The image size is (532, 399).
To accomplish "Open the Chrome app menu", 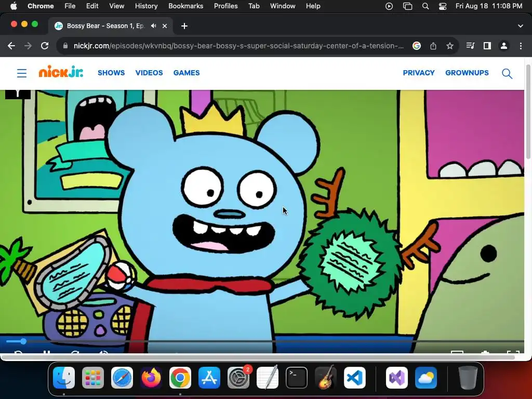I will tap(41, 6).
